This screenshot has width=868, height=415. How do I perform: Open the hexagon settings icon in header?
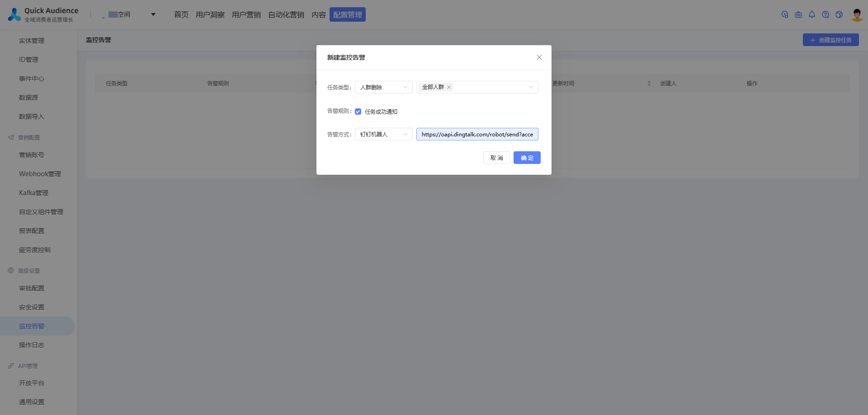[x=785, y=14]
